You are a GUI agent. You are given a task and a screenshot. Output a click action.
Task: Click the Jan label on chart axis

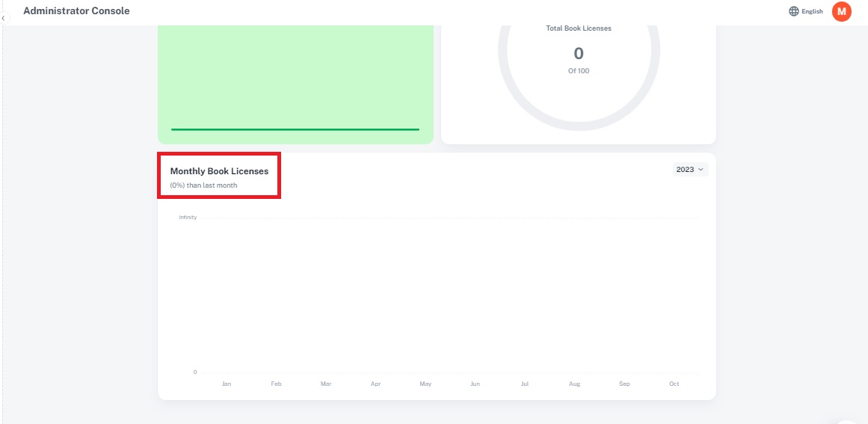coord(227,384)
